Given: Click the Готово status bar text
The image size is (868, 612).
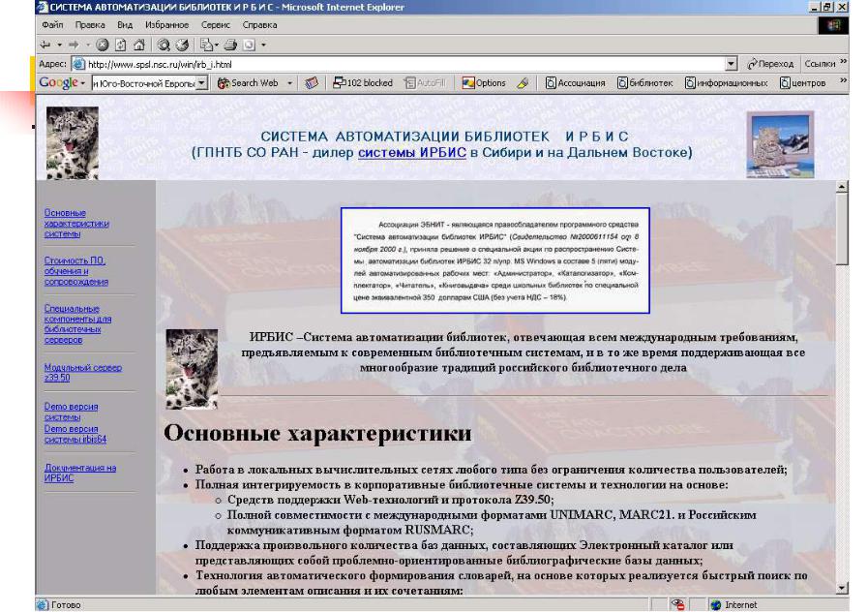Looking at the screenshot, I should (x=66, y=605).
